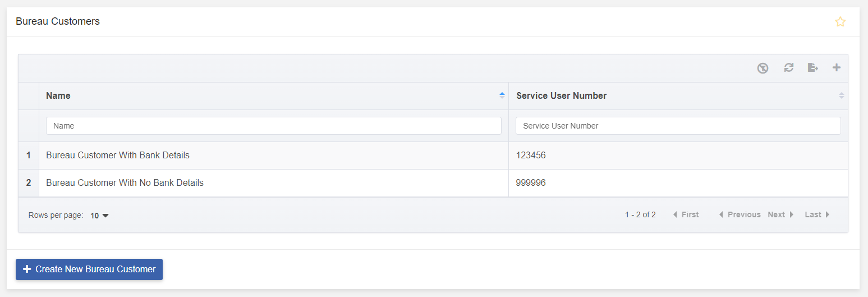Viewport: 868px width, 297px height.
Task: Go to Next page of results
Action: (781, 214)
